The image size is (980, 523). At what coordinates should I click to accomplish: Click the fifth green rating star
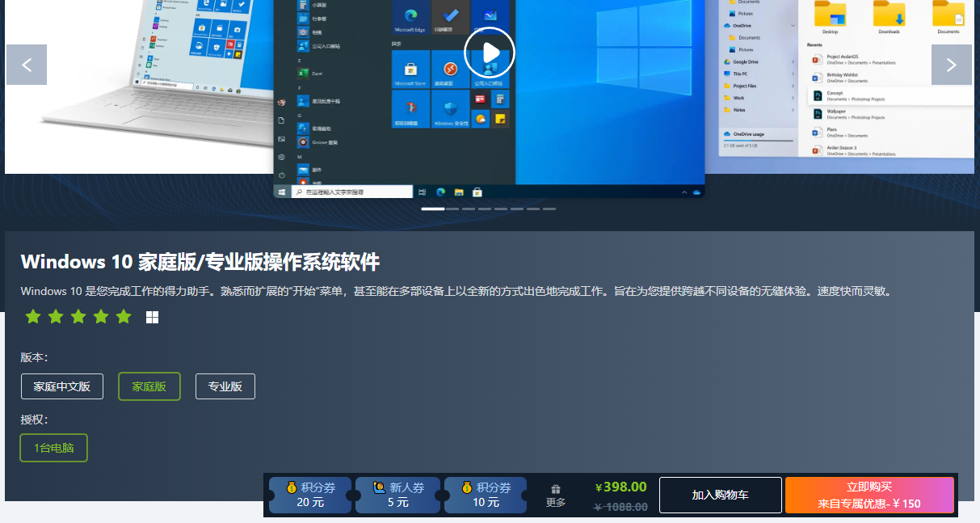pos(124,317)
